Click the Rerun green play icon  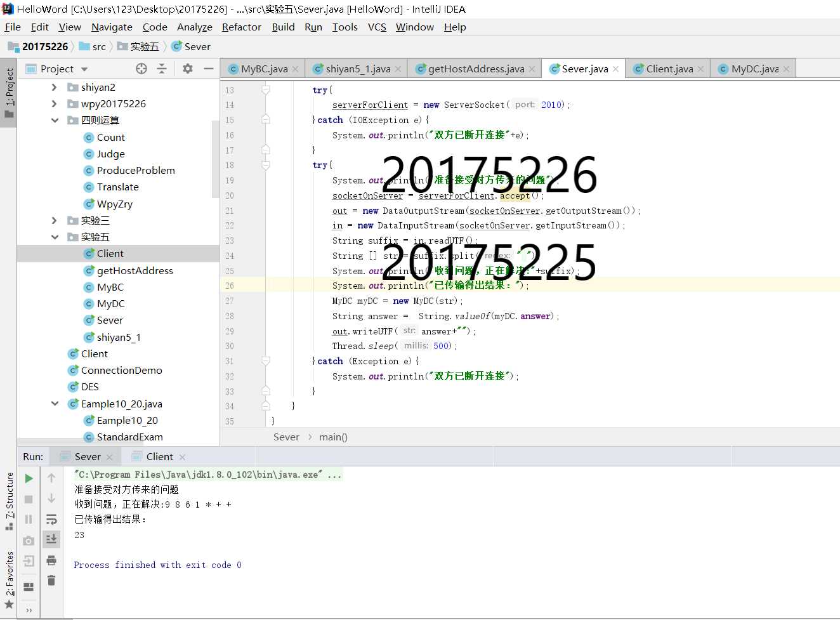29,478
